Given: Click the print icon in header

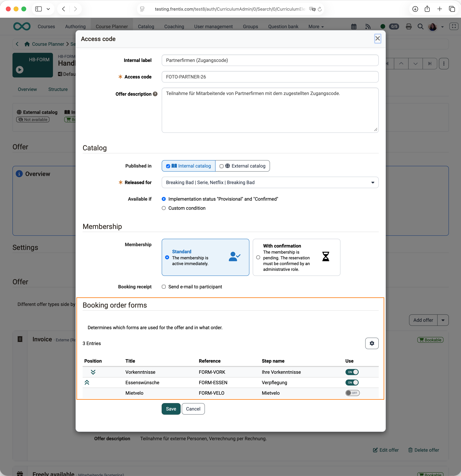Looking at the screenshot, I should tap(409, 26).
